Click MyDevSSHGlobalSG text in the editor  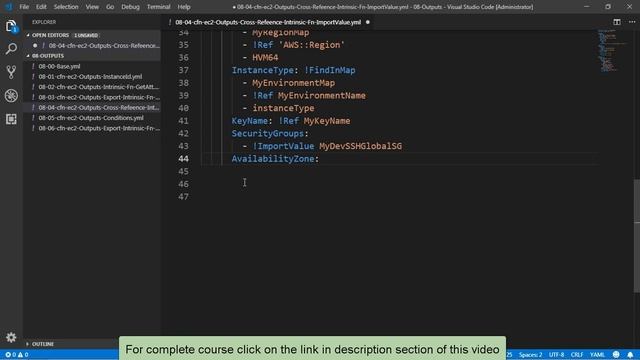pos(360,146)
